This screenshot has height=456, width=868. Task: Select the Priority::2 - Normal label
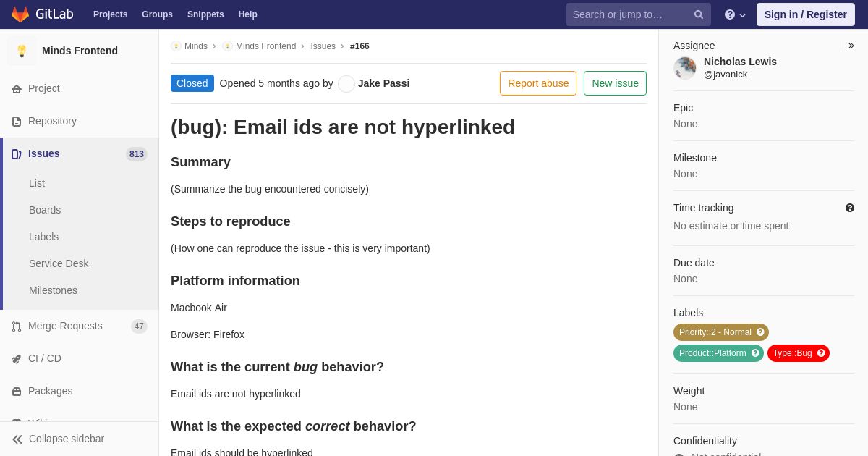[715, 332]
